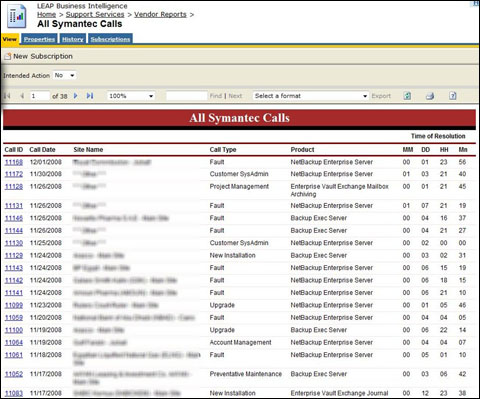Expand the 100% zoom dropdown
This screenshot has height=399, width=480.
pos(131,96)
